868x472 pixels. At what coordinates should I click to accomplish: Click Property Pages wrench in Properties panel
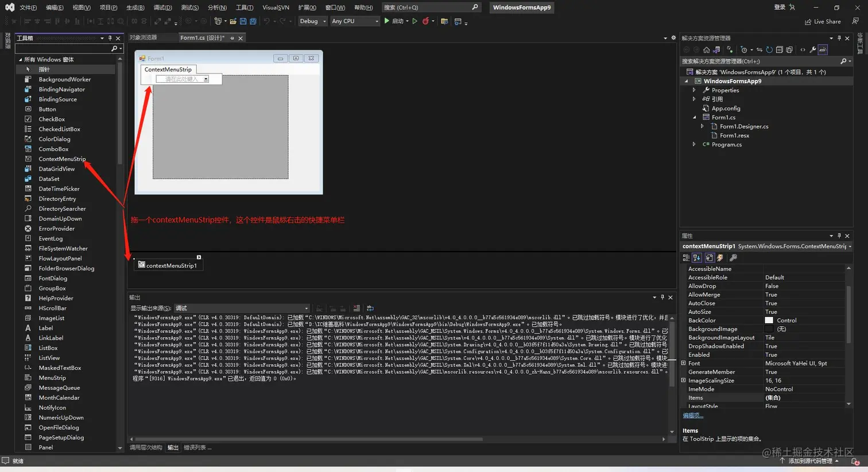(733, 258)
